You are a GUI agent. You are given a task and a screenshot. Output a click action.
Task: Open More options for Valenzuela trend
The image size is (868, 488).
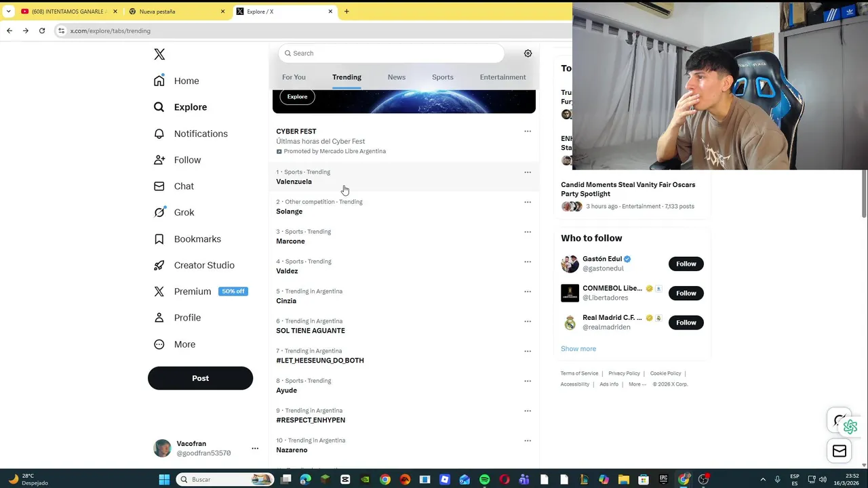point(528,172)
